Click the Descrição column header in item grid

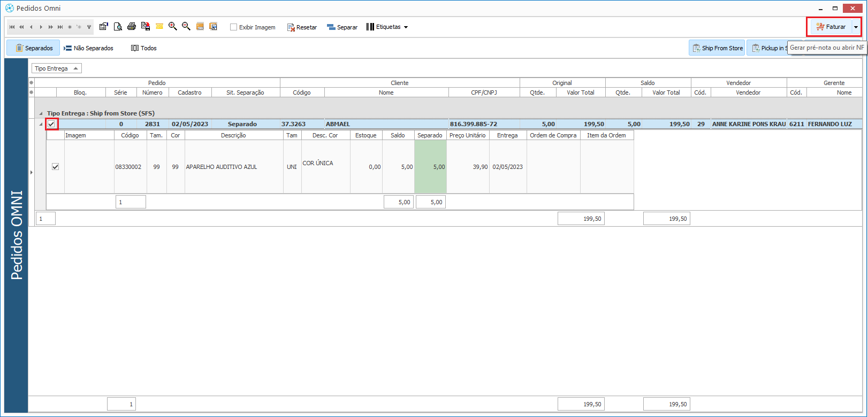pyautogui.click(x=233, y=135)
